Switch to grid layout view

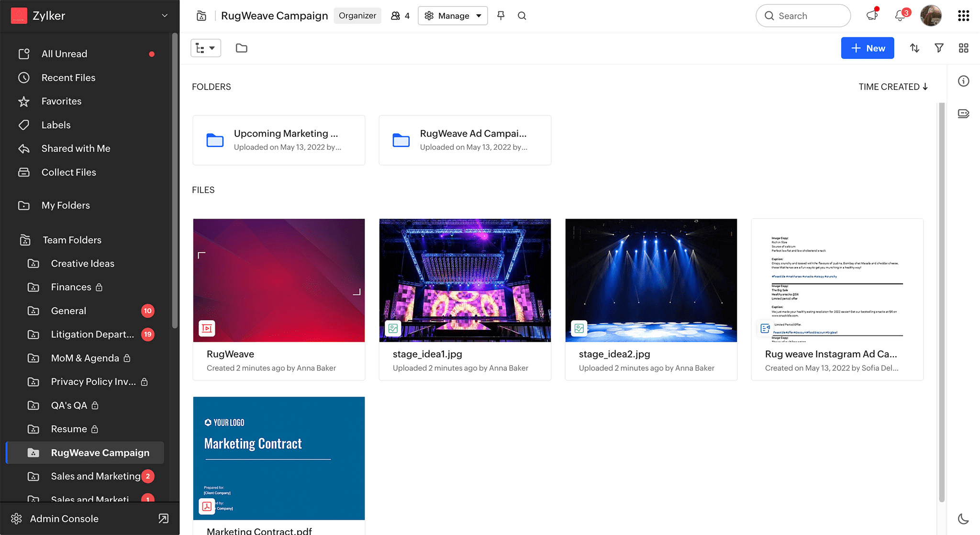tap(963, 48)
